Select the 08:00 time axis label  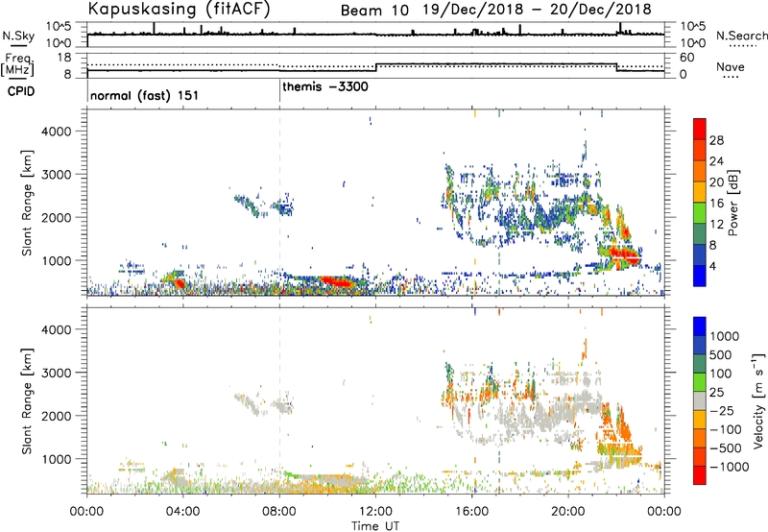pos(279,512)
